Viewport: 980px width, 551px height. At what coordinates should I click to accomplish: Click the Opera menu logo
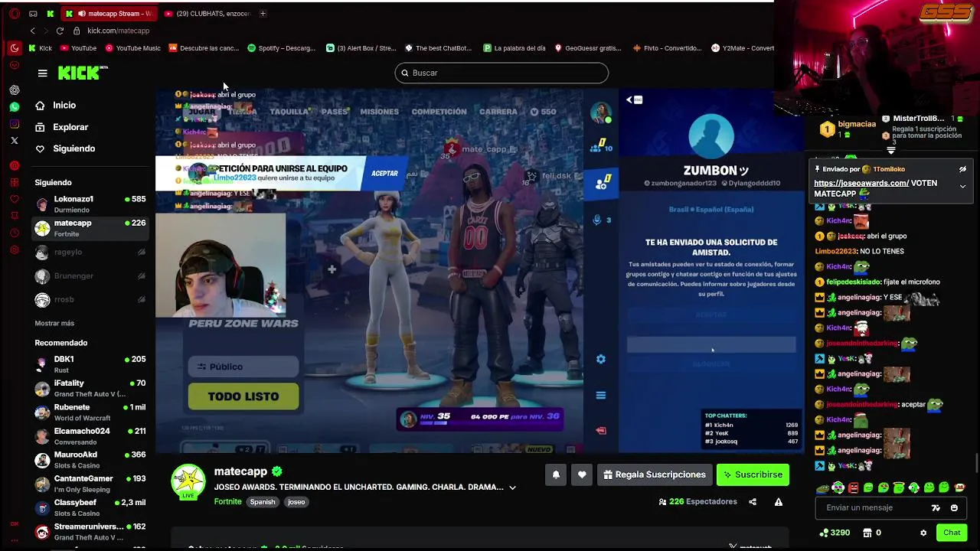click(15, 13)
